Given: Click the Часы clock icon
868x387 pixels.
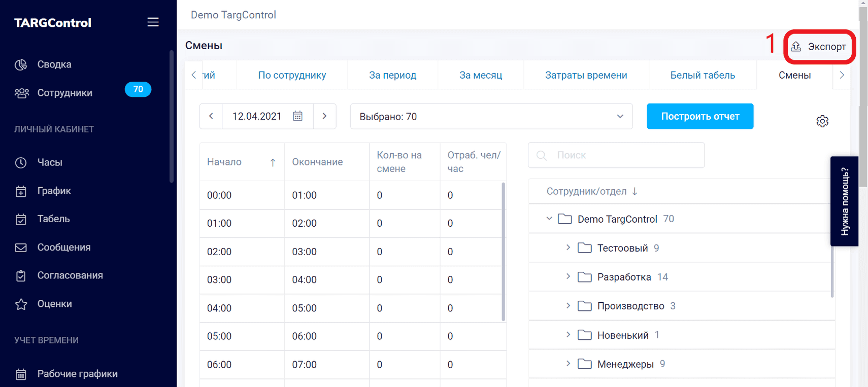Looking at the screenshot, I should 21,162.
